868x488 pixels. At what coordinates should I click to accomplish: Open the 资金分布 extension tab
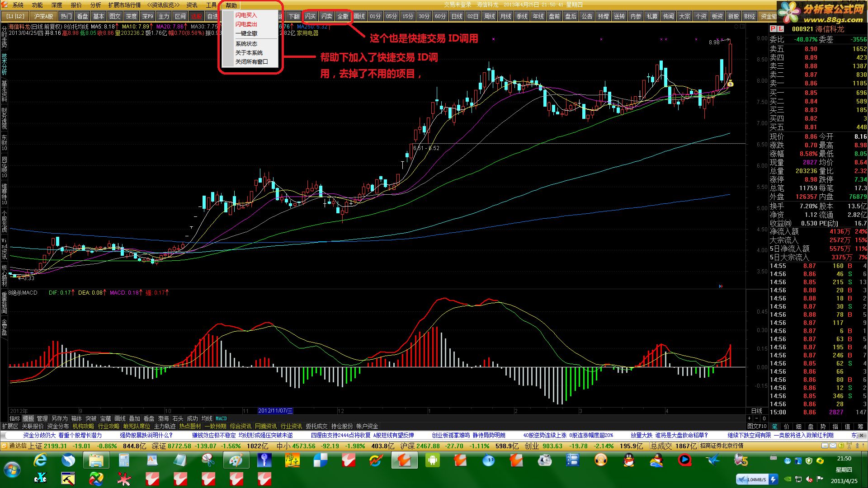(58, 427)
